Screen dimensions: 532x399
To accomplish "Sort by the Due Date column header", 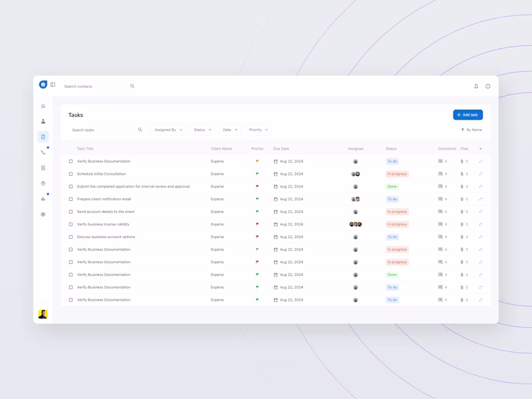I will 281,148.
